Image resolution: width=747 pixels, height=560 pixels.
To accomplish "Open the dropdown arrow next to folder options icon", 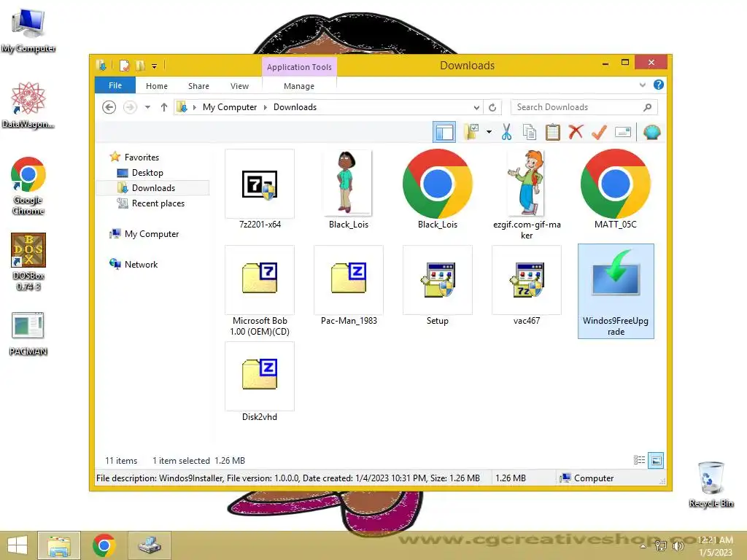I will pyautogui.click(x=489, y=132).
